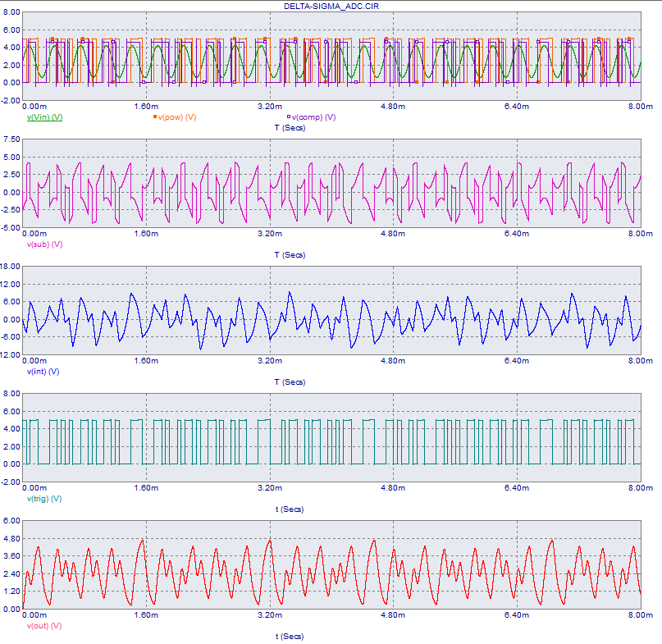The width and height of the screenshot is (662, 644).
Task: Click the 4.80m tick label below v(trig) plot
Action: [393, 488]
